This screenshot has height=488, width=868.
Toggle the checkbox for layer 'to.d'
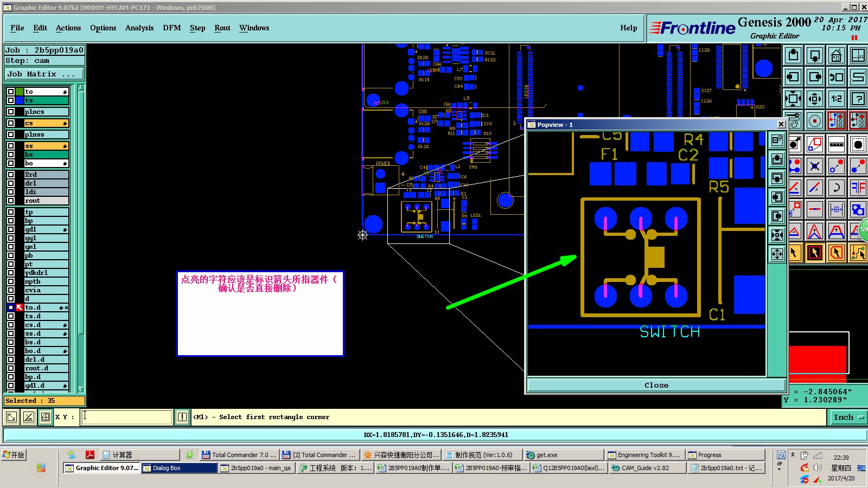tap(10, 307)
